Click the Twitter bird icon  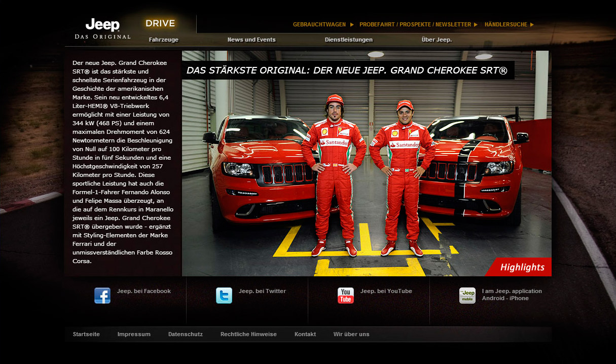coord(224,296)
